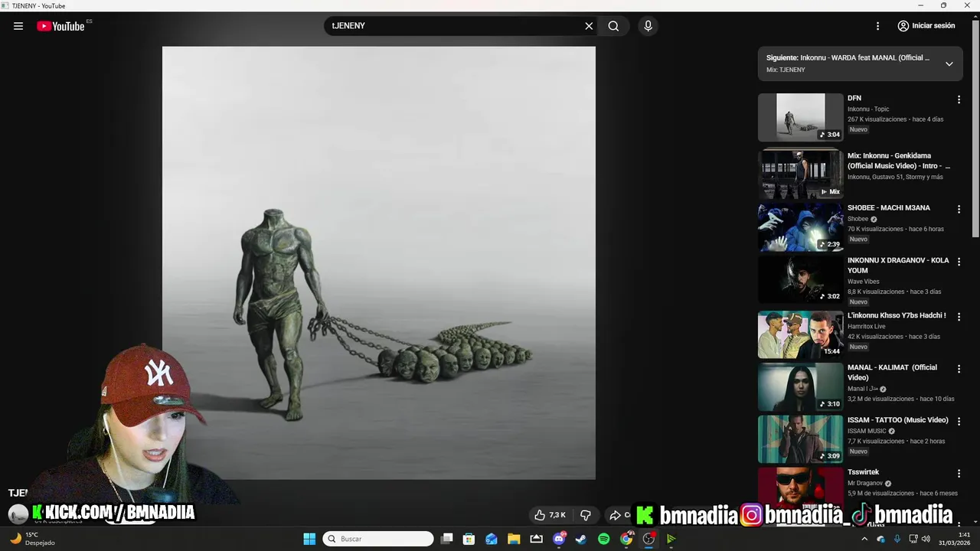
Task: Click the Inkonnu - Topic channel name
Action: (x=868, y=109)
